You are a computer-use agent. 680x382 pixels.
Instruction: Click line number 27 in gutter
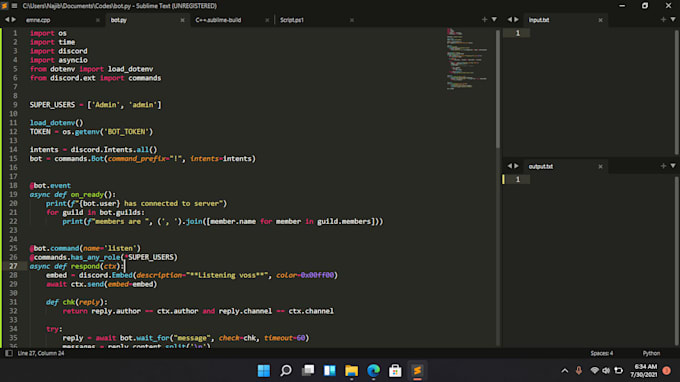click(x=13, y=266)
